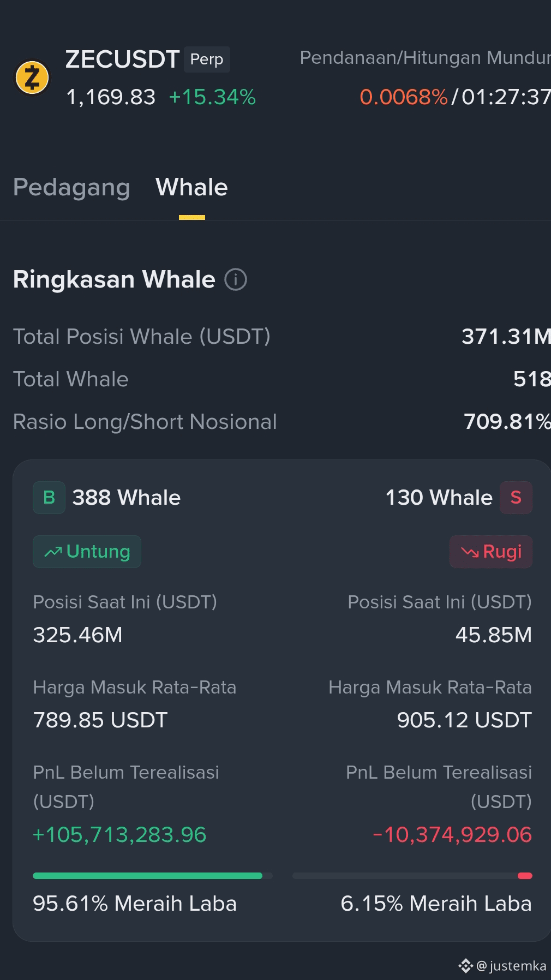Screen dimensions: 551x980
Task: Click the Rasio Long/Short Nosional row
Action: pyautogui.click(x=282, y=422)
